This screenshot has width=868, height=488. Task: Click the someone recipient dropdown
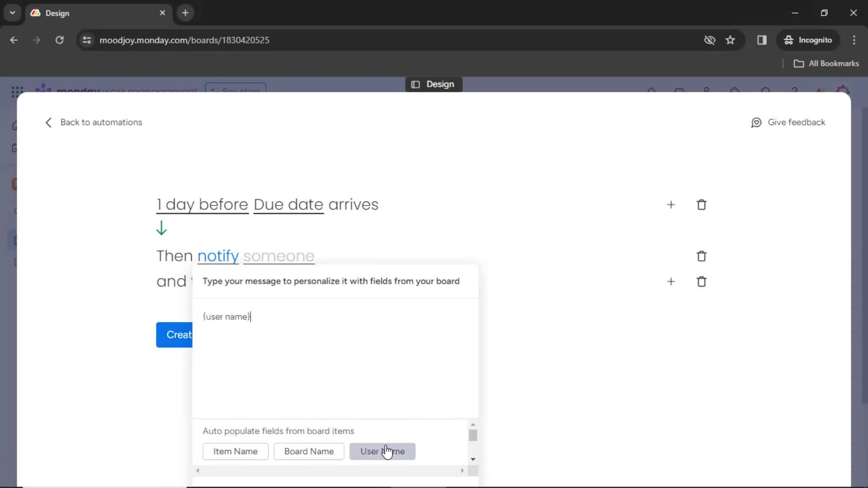pyautogui.click(x=278, y=255)
